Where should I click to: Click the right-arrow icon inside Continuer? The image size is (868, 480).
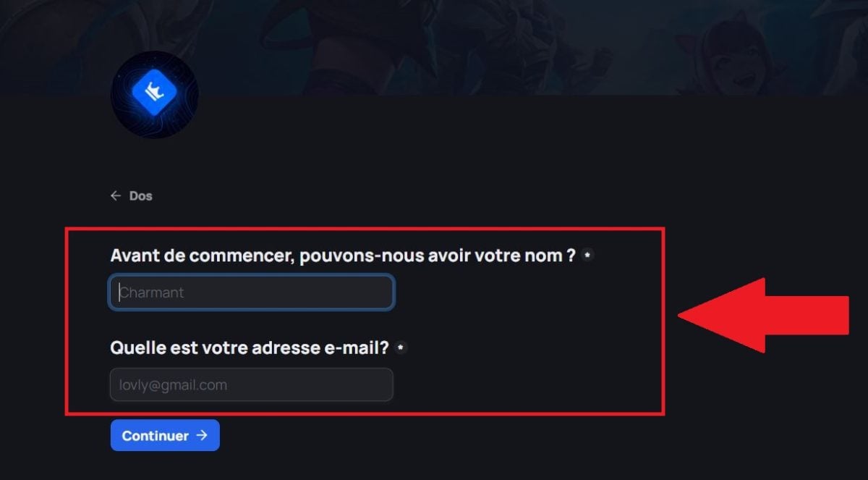coord(202,435)
